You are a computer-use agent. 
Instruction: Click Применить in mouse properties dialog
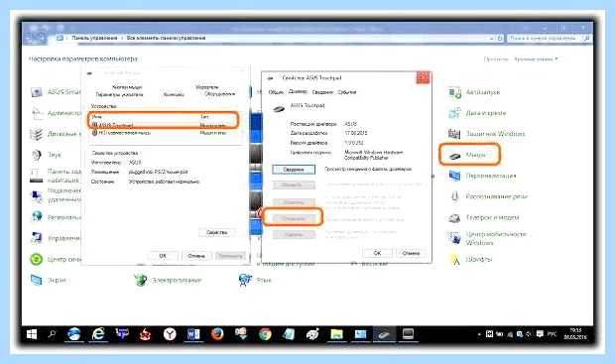click(230, 256)
